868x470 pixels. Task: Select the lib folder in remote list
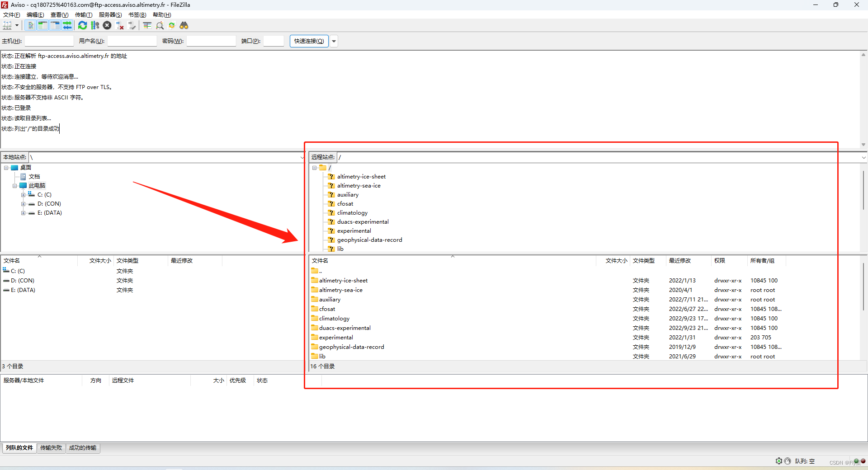tap(322, 357)
